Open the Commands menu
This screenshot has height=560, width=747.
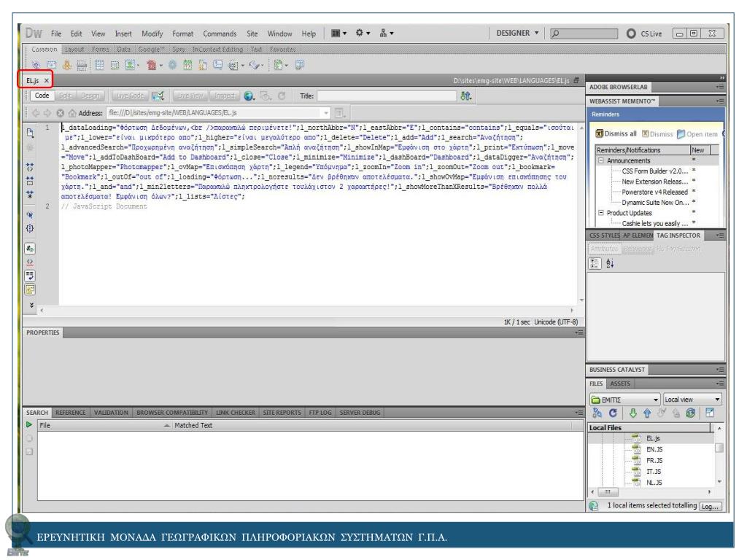(220, 34)
